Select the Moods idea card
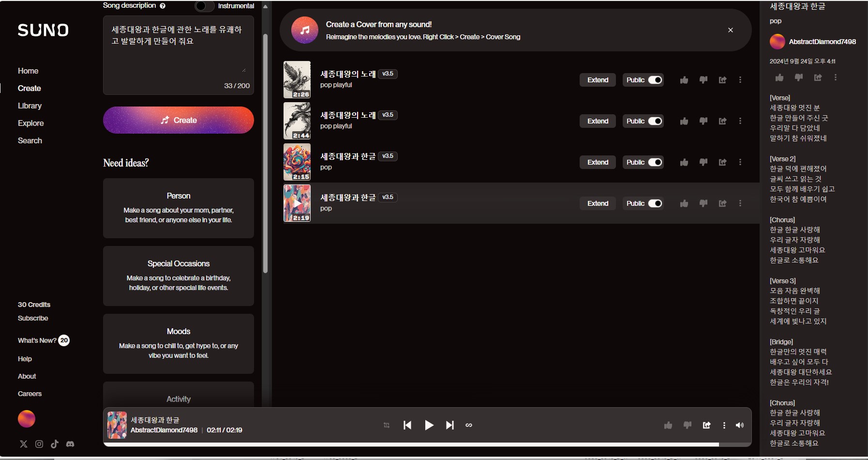 point(179,344)
